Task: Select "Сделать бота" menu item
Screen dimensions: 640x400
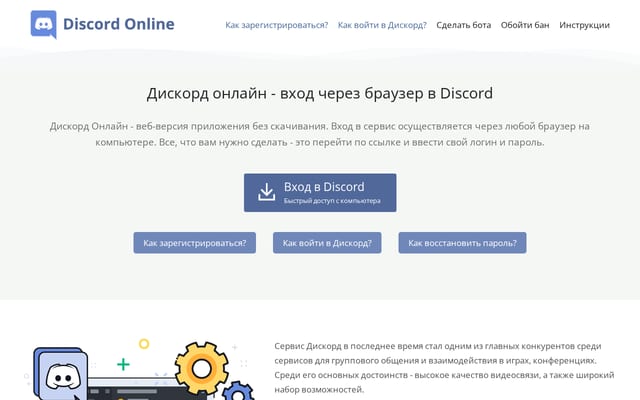Action: 464,25
